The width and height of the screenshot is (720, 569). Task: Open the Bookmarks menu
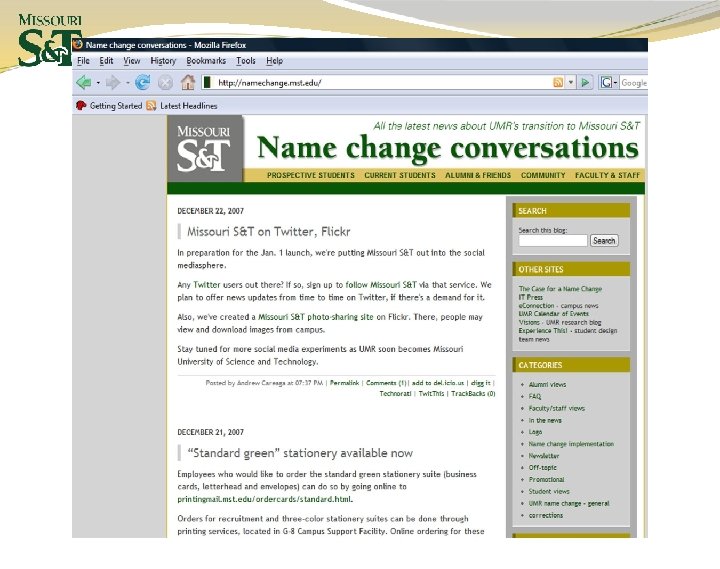pyautogui.click(x=206, y=61)
